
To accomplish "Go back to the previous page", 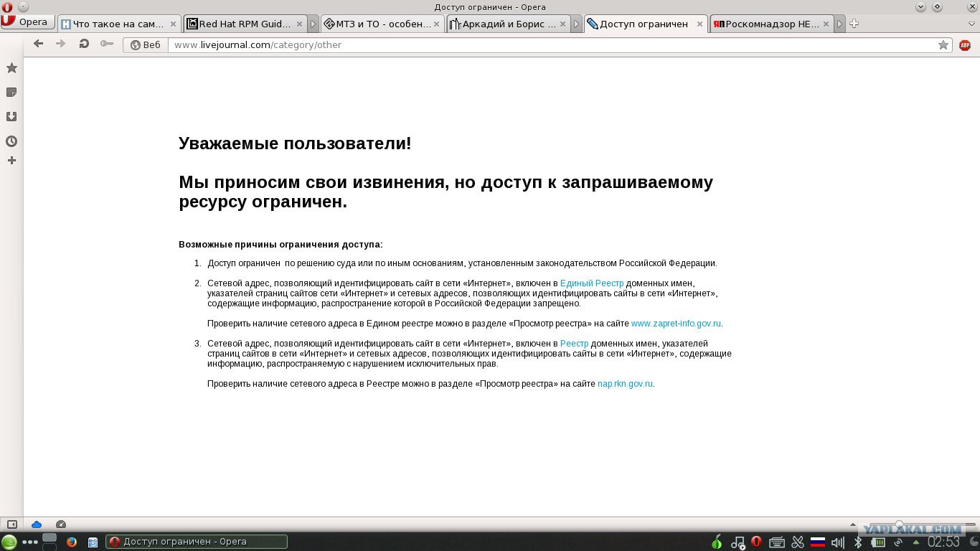I will click(39, 44).
